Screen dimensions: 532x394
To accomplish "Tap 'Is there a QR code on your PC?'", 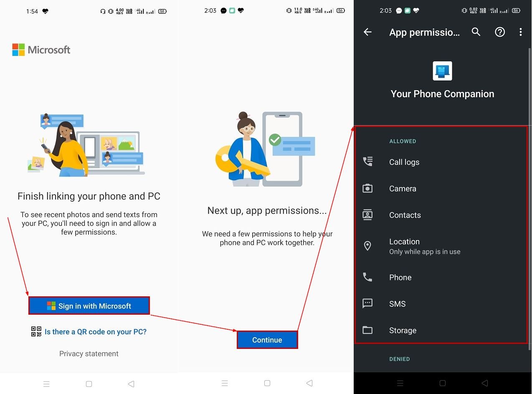I will (x=95, y=331).
